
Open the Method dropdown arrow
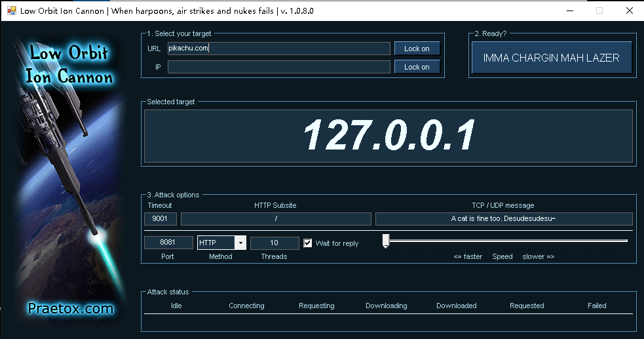(240, 243)
